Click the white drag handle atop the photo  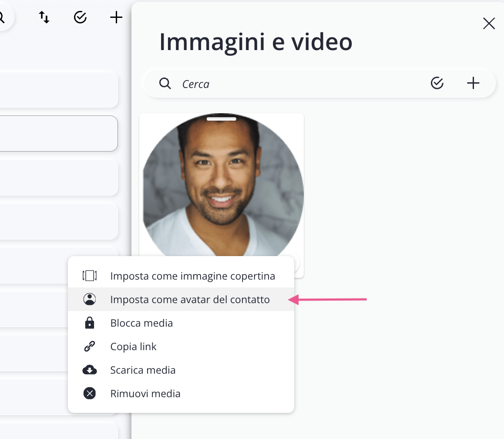pos(221,119)
